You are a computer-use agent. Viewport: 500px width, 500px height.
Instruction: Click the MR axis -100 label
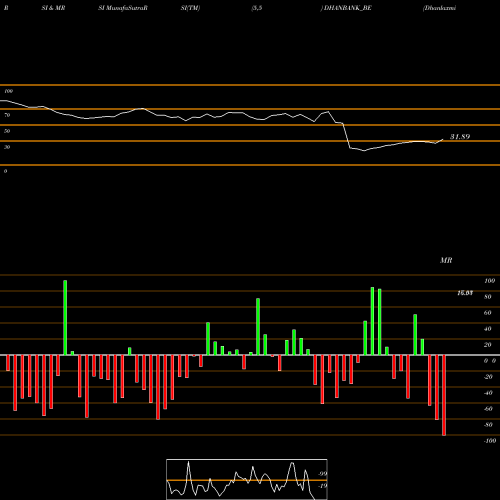(x=490, y=441)
